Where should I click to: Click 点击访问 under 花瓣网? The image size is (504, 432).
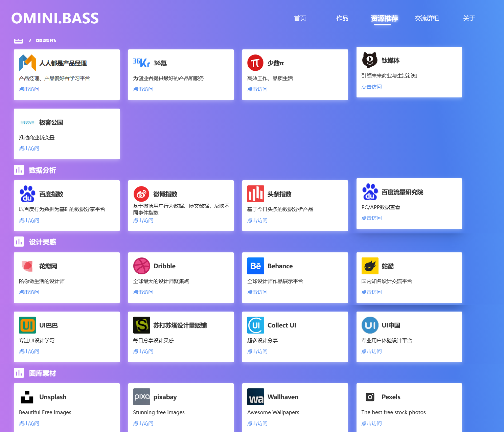point(29,292)
